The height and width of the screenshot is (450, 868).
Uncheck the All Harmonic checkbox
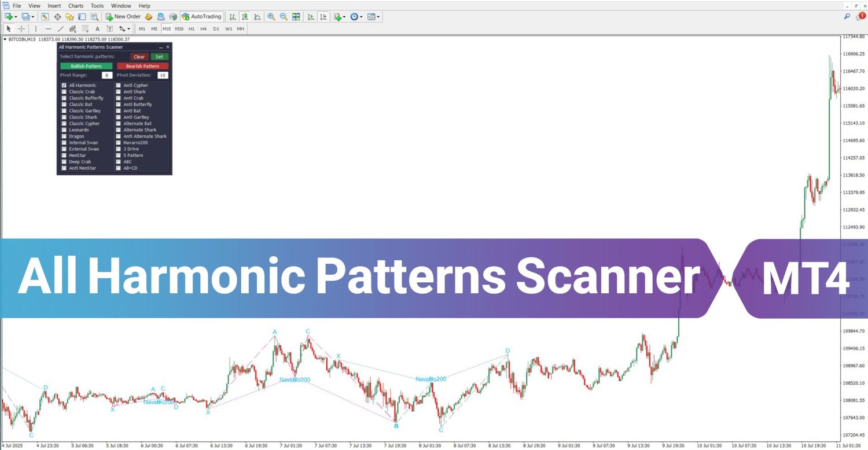point(64,85)
